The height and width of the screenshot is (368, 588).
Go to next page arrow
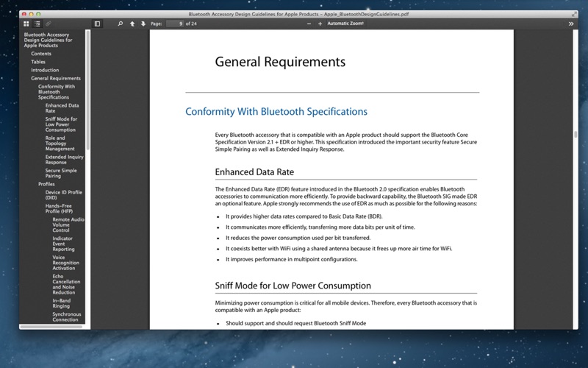coord(143,24)
